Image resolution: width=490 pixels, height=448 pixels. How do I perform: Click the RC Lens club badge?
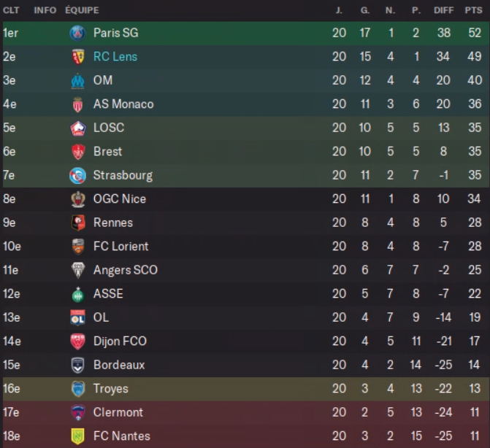[x=77, y=57]
